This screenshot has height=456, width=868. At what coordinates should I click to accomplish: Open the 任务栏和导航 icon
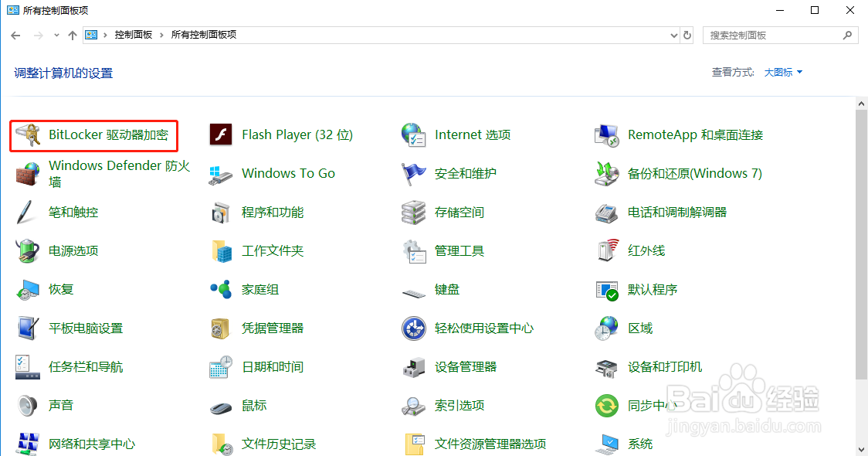28,367
